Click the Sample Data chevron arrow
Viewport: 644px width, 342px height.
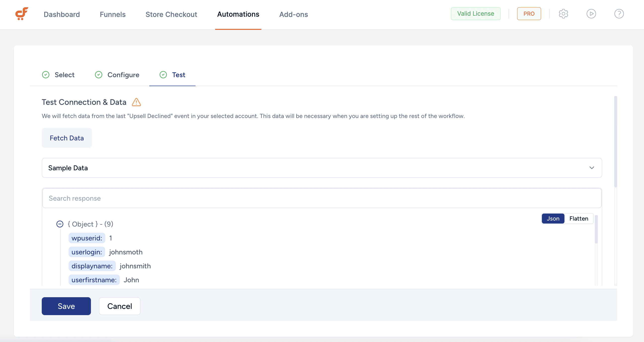coord(592,168)
